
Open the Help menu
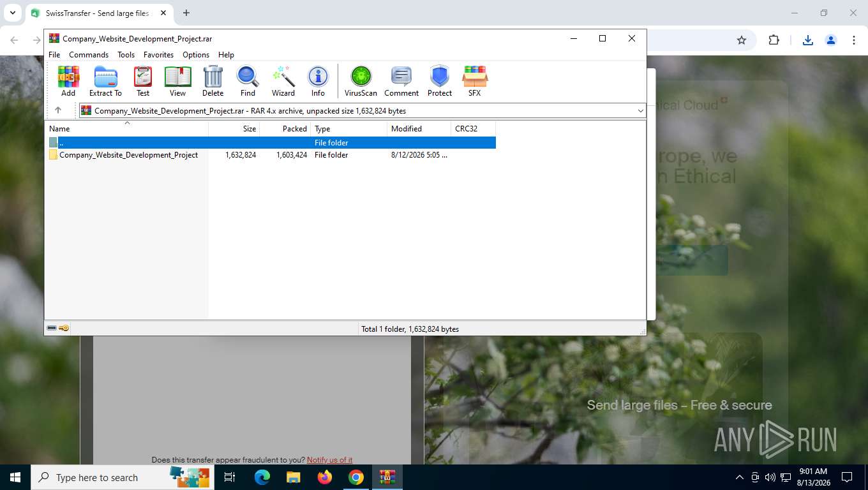click(x=226, y=55)
